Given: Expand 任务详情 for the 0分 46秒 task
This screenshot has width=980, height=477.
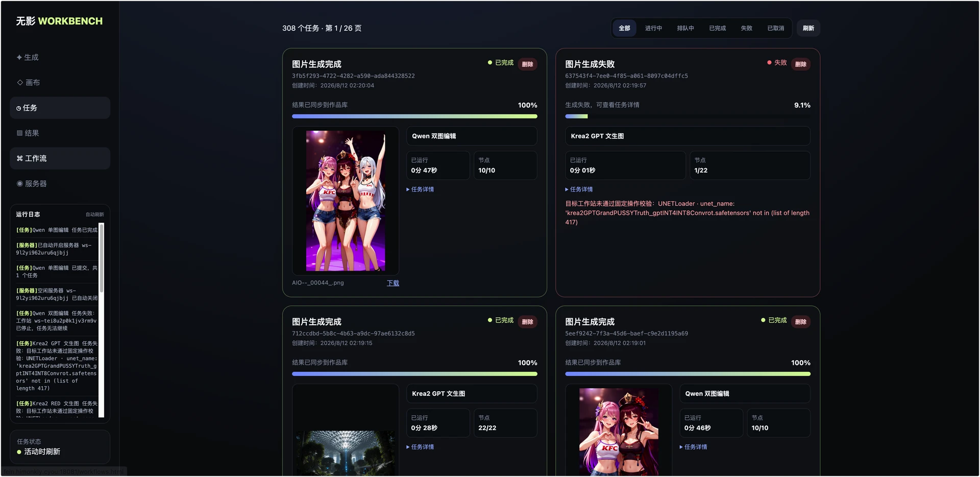Looking at the screenshot, I should tap(693, 447).
